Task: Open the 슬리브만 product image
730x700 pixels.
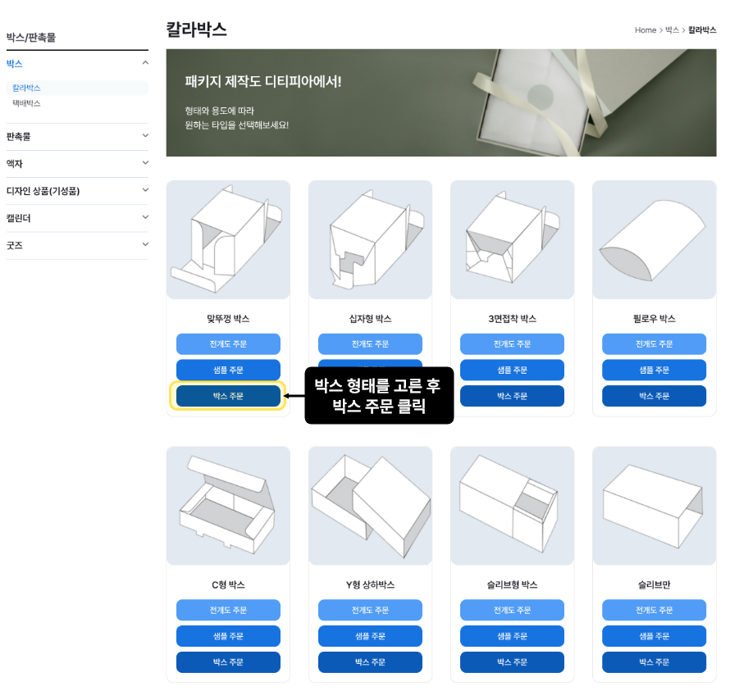Action: click(x=654, y=506)
